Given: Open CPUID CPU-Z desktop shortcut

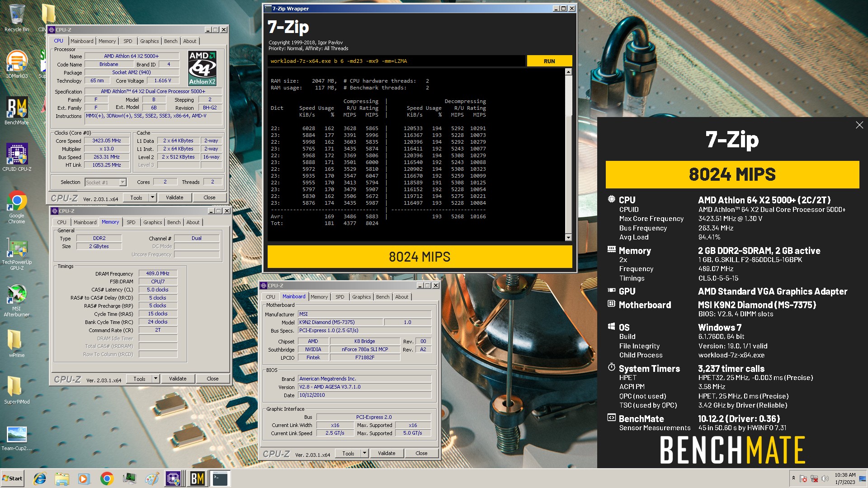Looking at the screenshot, I should pos(17,157).
